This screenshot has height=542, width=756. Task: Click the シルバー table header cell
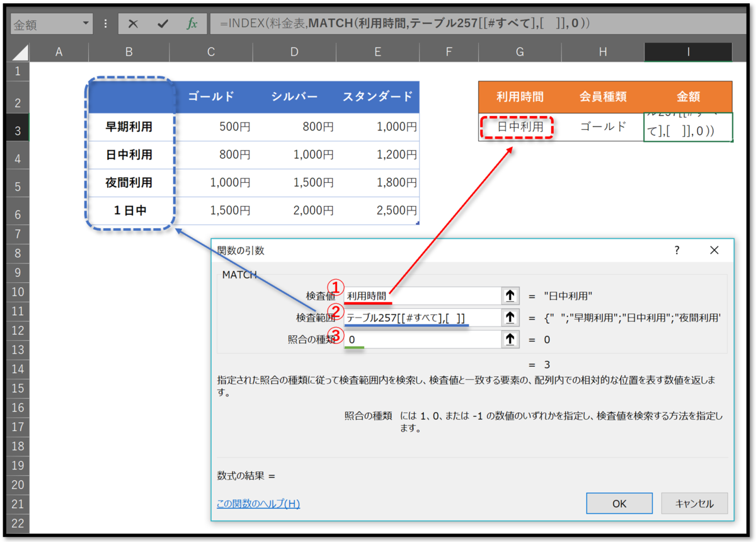(294, 96)
